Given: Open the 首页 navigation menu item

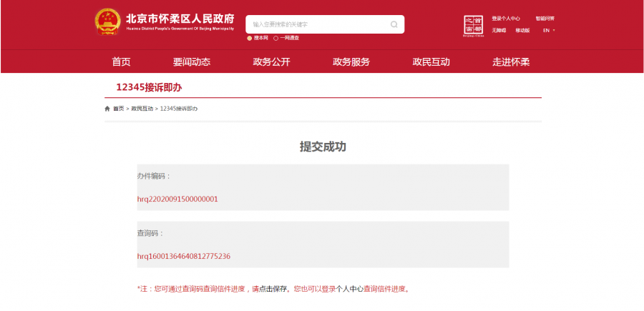Looking at the screenshot, I should coord(121,61).
